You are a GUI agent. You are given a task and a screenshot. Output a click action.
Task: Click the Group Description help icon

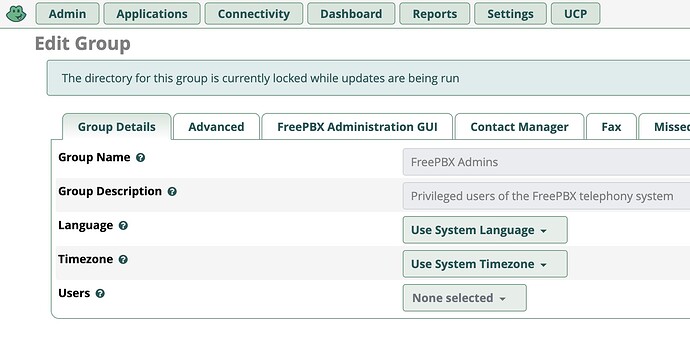pos(172,191)
